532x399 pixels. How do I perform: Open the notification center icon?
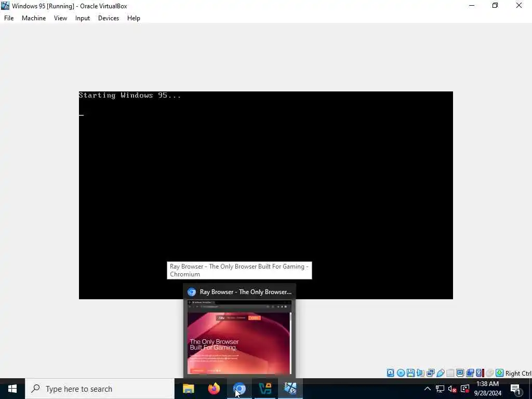(x=515, y=389)
